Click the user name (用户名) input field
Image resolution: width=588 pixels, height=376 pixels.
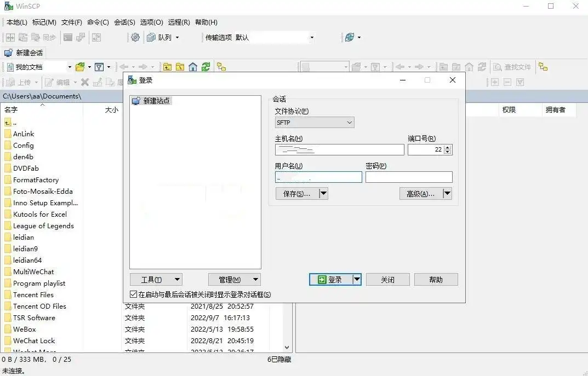pos(318,177)
